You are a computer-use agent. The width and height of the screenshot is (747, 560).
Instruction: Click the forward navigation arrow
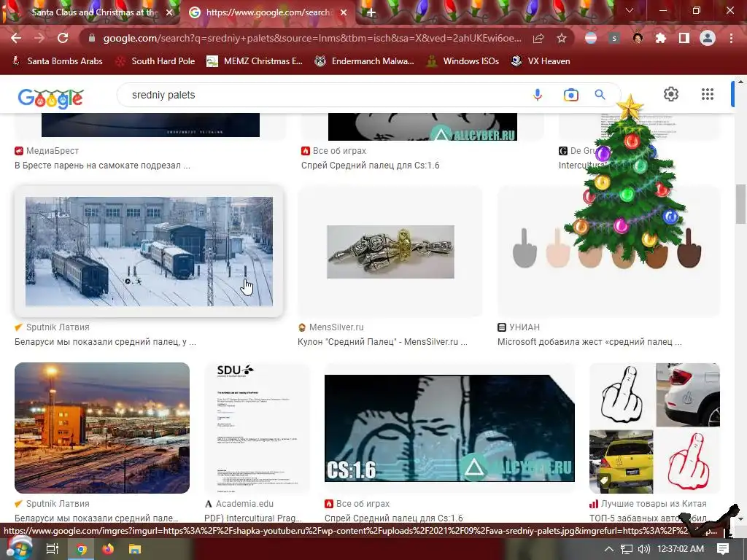click(39, 38)
